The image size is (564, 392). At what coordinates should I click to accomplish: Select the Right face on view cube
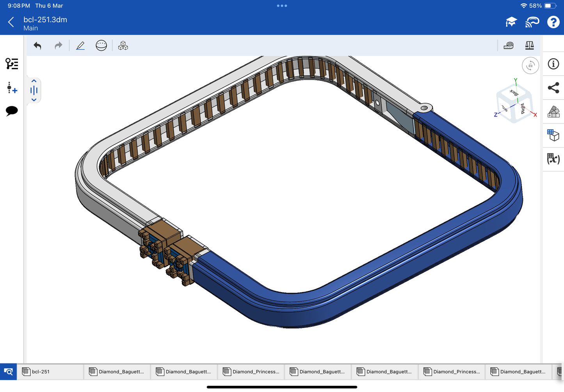tap(523, 108)
